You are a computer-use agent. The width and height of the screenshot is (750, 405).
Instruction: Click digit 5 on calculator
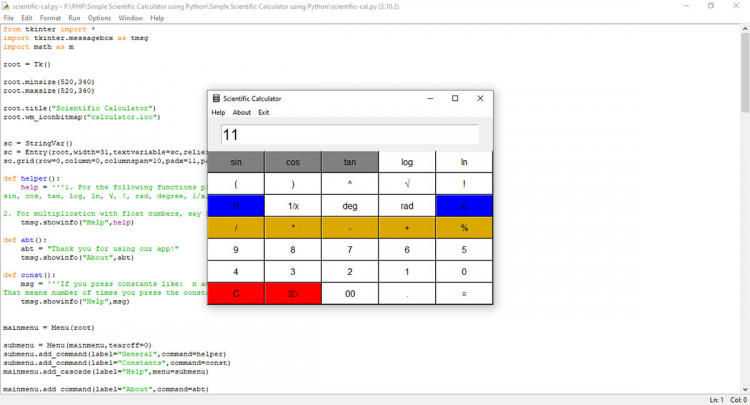[x=464, y=250]
